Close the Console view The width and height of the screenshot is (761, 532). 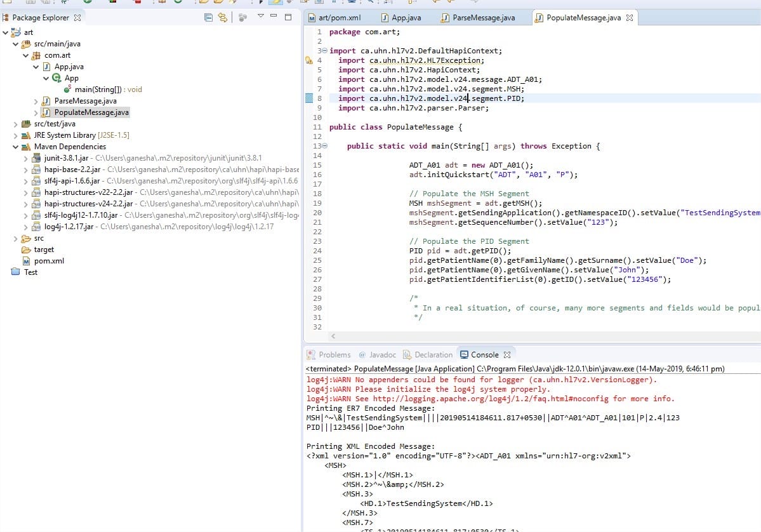[x=507, y=355]
